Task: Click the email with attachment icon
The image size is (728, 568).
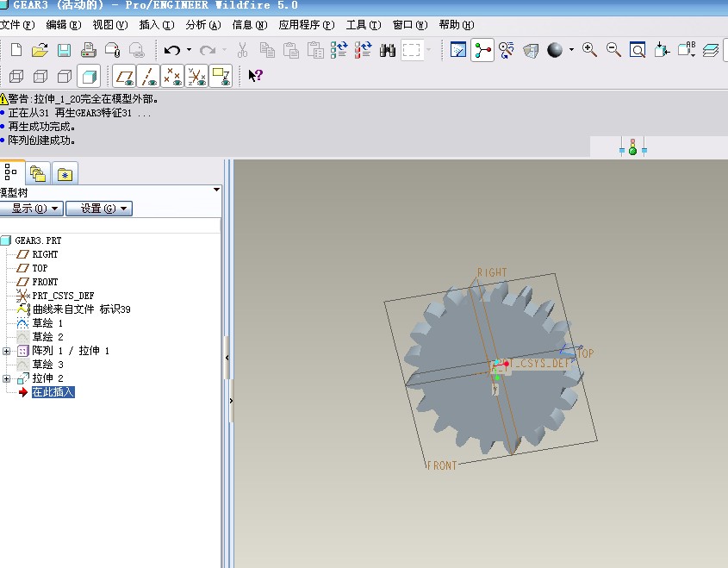Action: tap(112, 50)
